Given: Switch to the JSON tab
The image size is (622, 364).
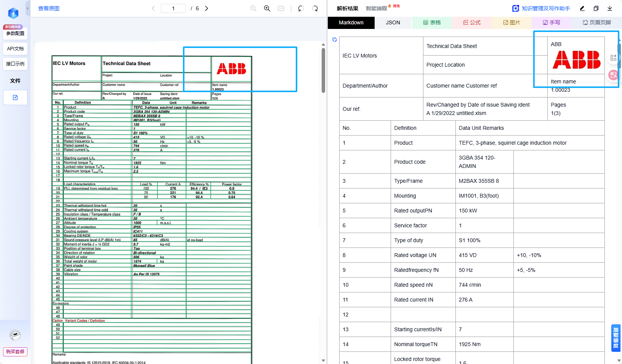Looking at the screenshot, I should 393,22.
